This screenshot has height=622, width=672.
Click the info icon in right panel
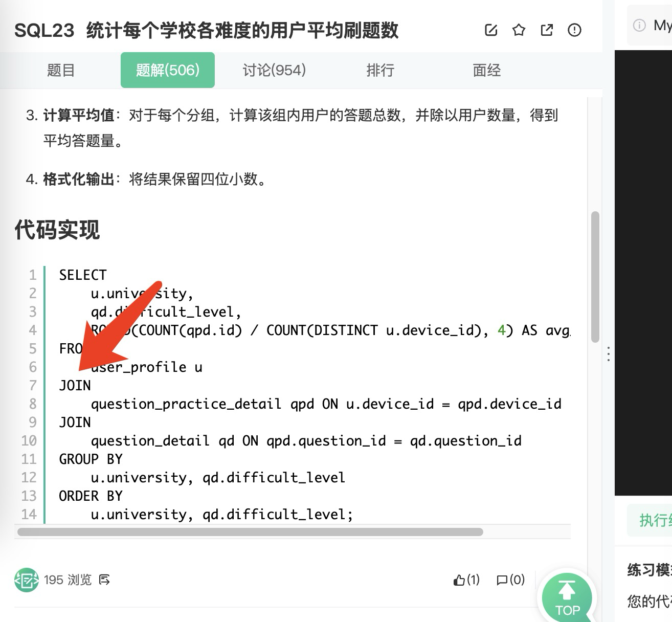[639, 25]
